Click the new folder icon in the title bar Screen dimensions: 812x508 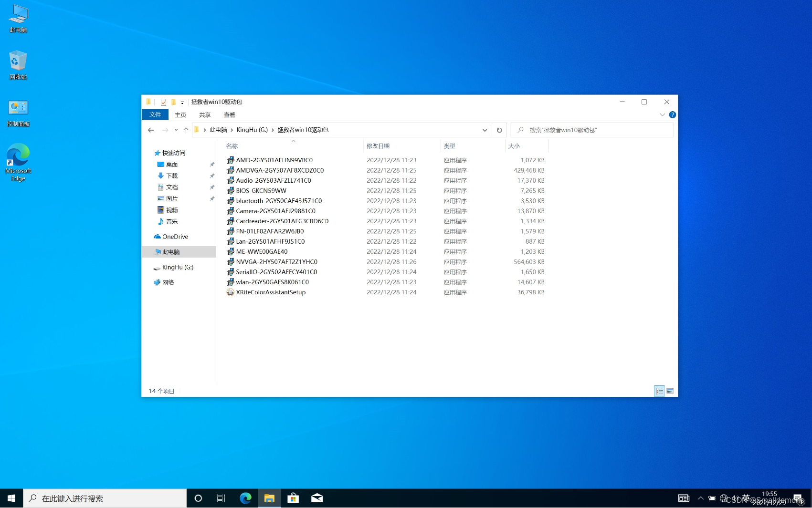(174, 102)
